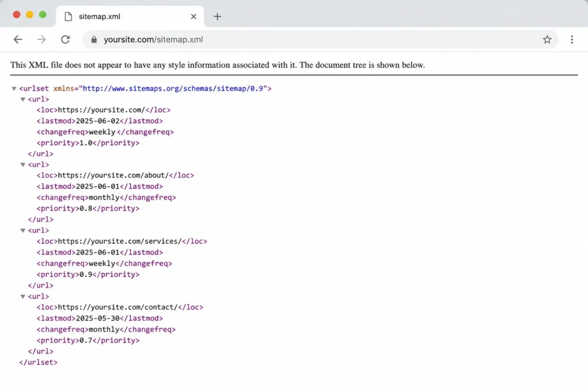Image resolution: width=588 pixels, height=392 pixels.
Task: Click the browser forward arrow
Action: point(41,40)
